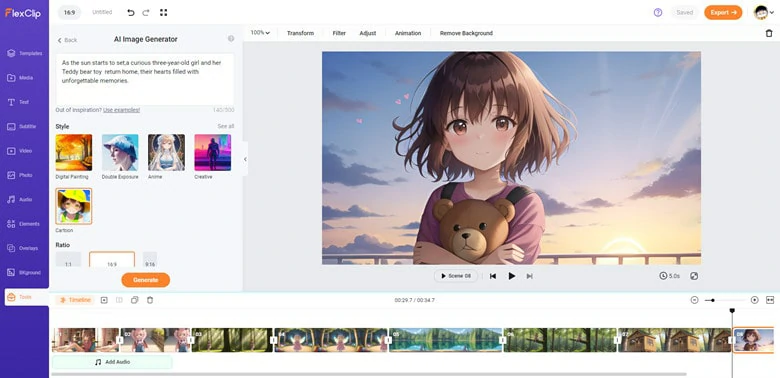Select the Digital Painting style thumbnail
Viewport: 780px width, 378px height.
coord(74,153)
